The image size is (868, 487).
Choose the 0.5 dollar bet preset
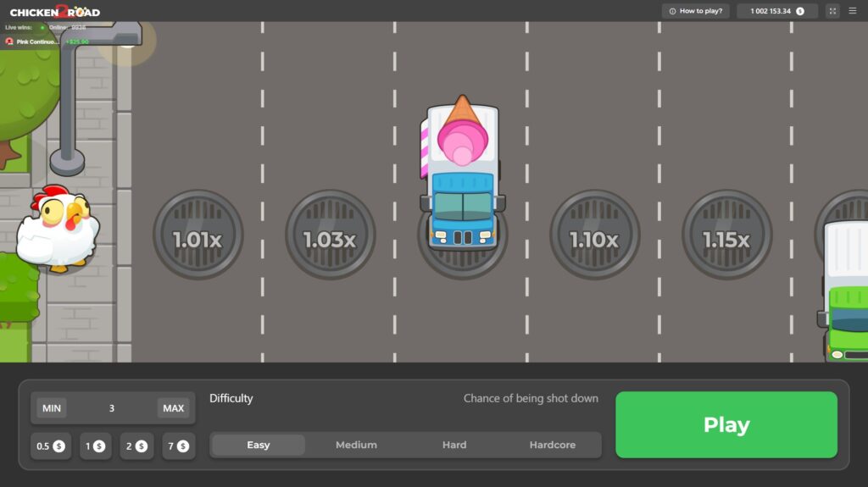coord(51,445)
